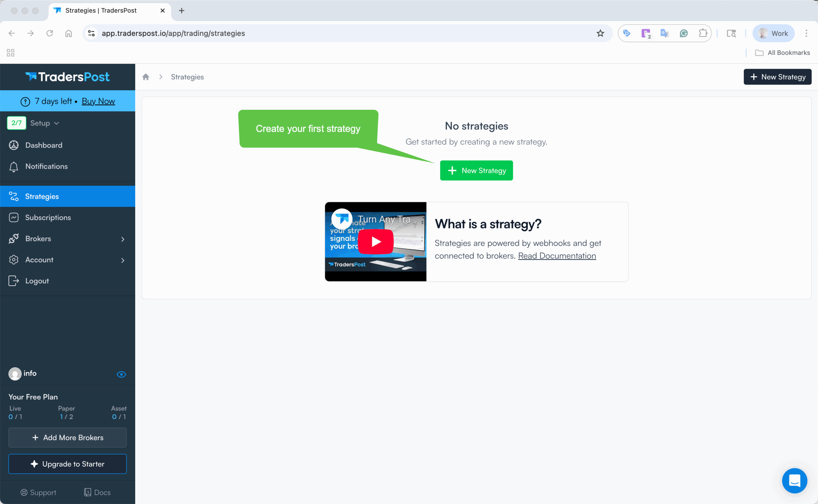Screen dimensions: 818x504
Task: Play the strategy tutorial video
Action: [376, 242]
